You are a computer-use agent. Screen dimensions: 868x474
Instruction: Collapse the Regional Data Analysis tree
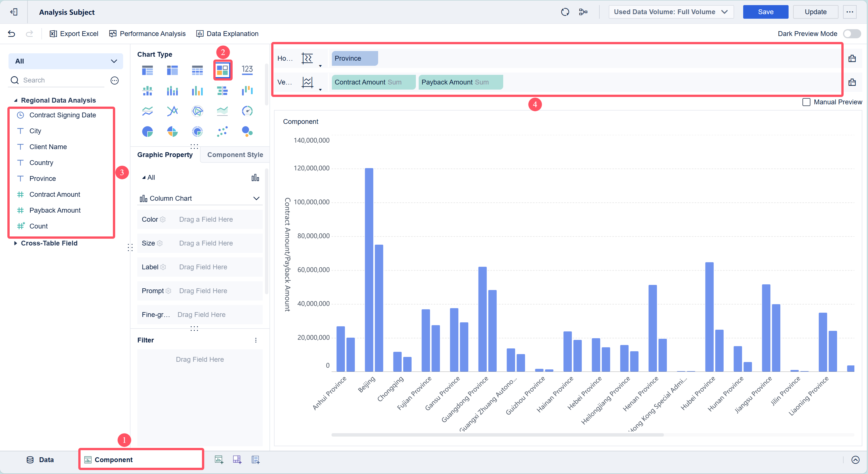[16, 100]
